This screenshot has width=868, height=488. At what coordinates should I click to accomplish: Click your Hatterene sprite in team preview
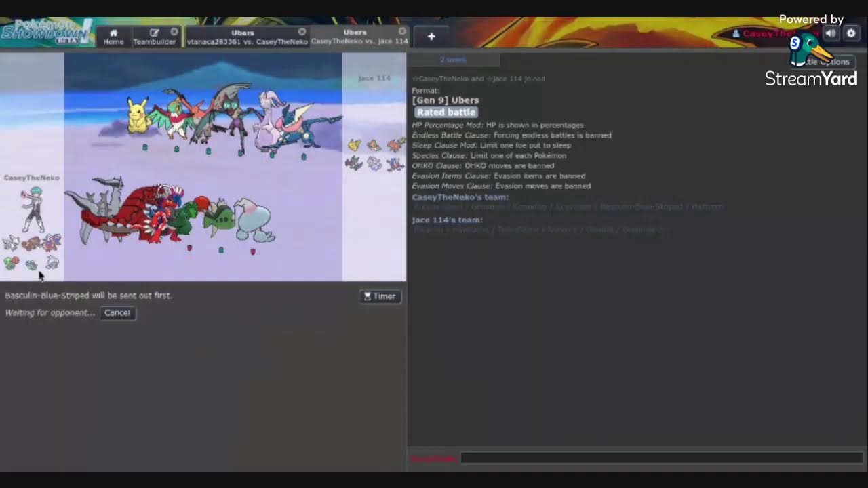pos(256,220)
